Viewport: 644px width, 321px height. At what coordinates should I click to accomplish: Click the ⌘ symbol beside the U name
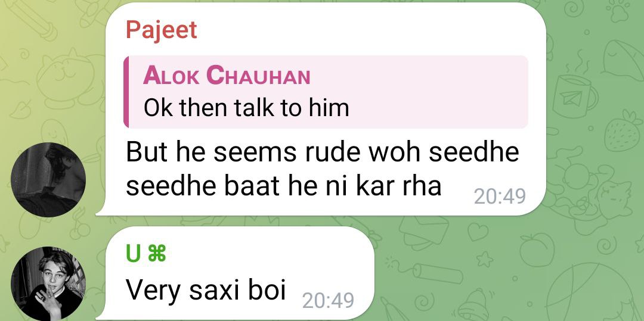click(x=156, y=254)
